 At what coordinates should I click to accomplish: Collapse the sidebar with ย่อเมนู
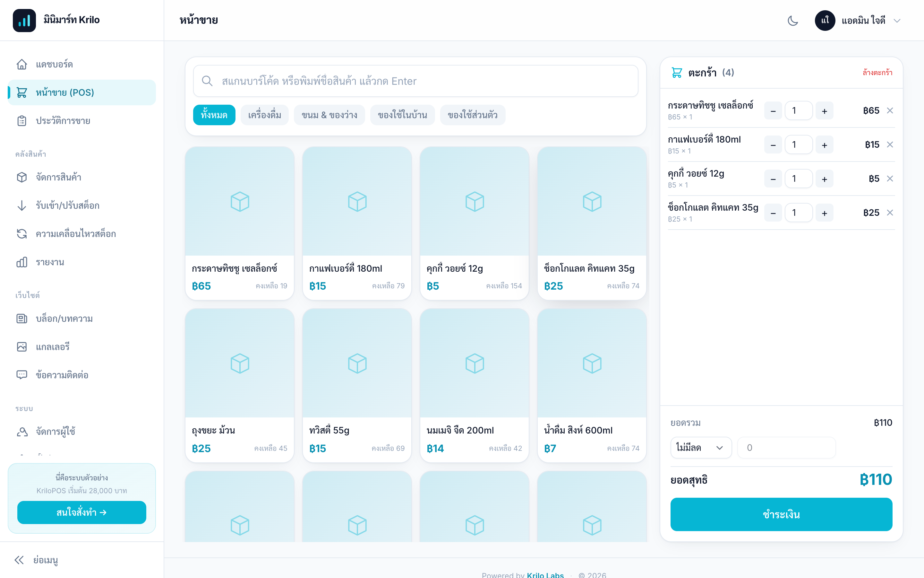[x=36, y=560]
